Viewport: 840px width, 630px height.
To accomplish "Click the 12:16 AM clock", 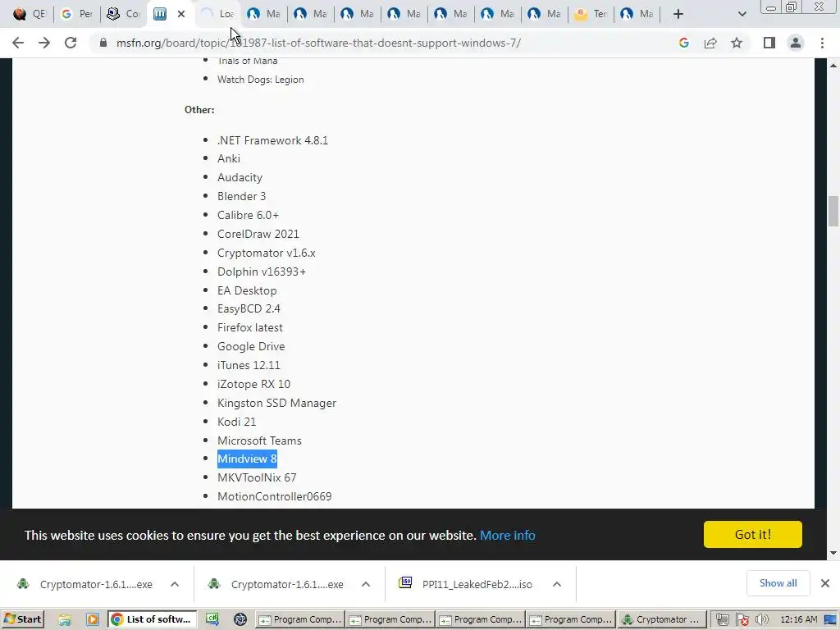I will point(798,620).
